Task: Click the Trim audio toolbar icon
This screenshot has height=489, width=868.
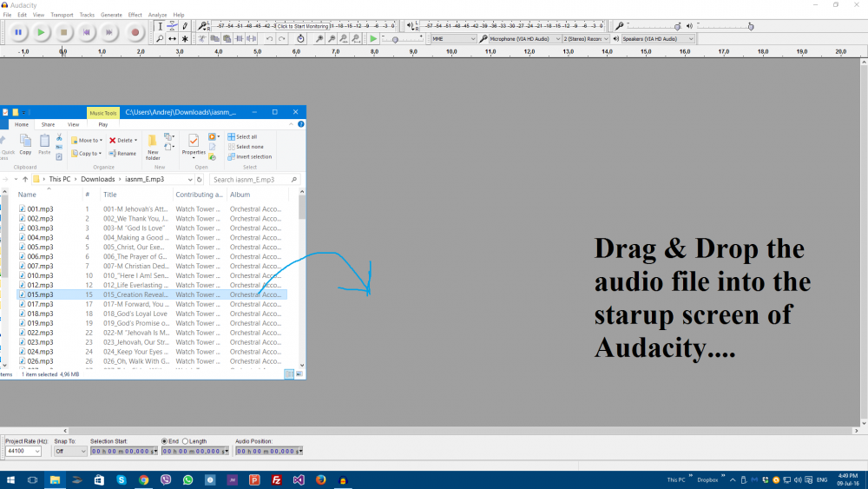Action: 240,39
